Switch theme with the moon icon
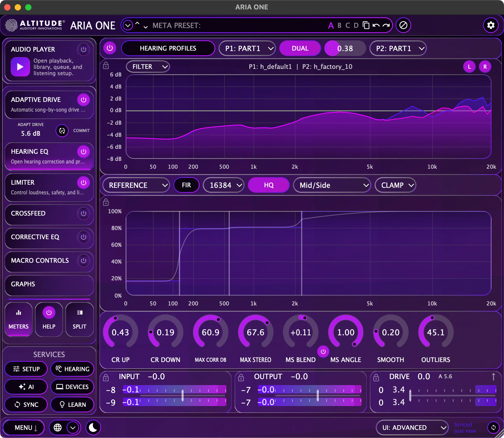This screenshot has width=504, height=438. 93,428
